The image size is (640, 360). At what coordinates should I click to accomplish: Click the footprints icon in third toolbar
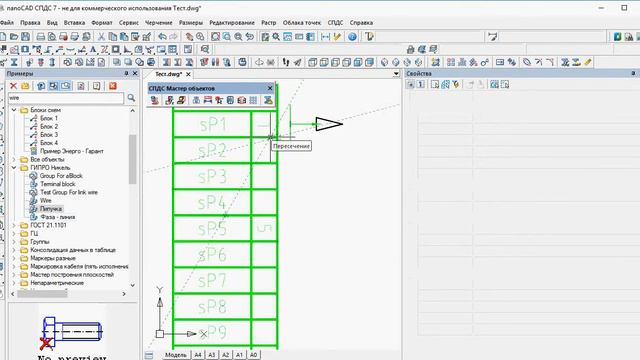tap(286, 62)
